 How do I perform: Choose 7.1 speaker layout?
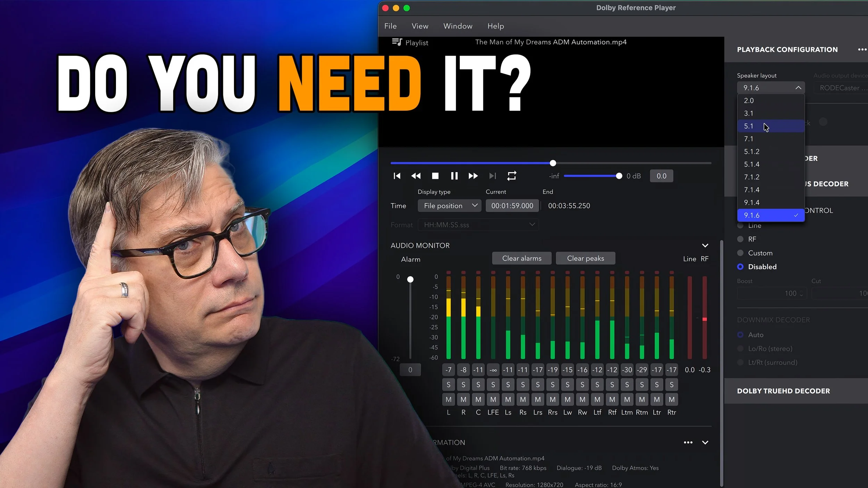pyautogui.click(x=771, y=139)
